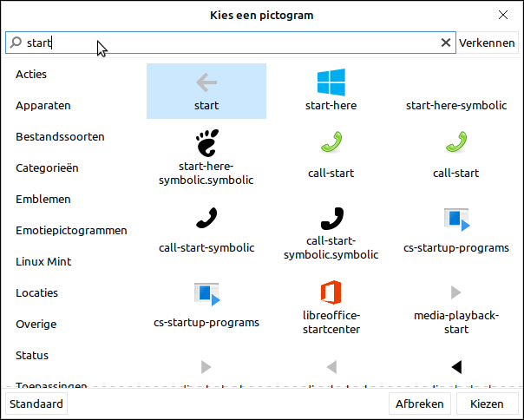Choose the start-here Windows logo icon
524x420 pixels.
(331, 83)
